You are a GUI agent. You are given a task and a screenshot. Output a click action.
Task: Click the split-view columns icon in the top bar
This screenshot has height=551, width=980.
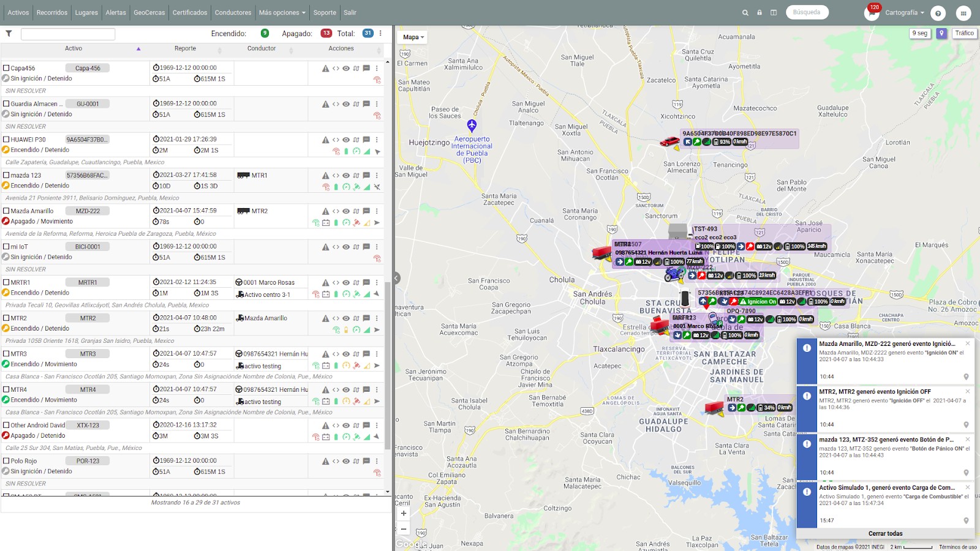(774, 12)
